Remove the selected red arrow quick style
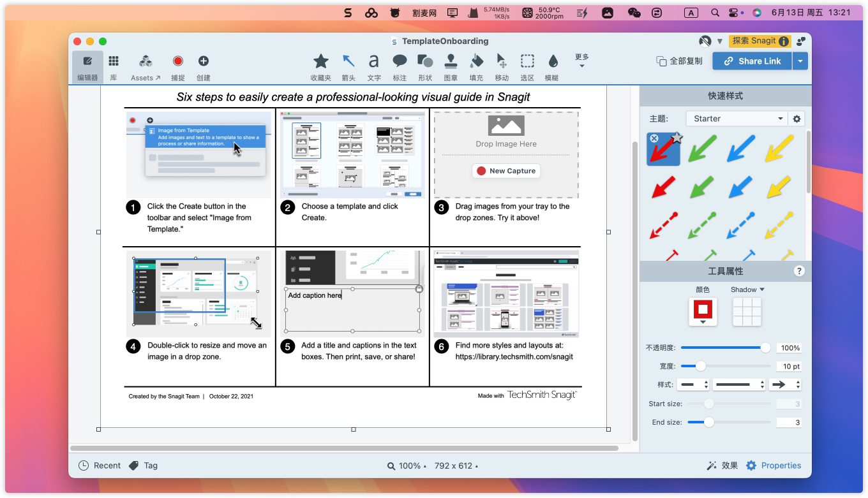The width and height of the screenshot is (868, 498). [654, 138]
